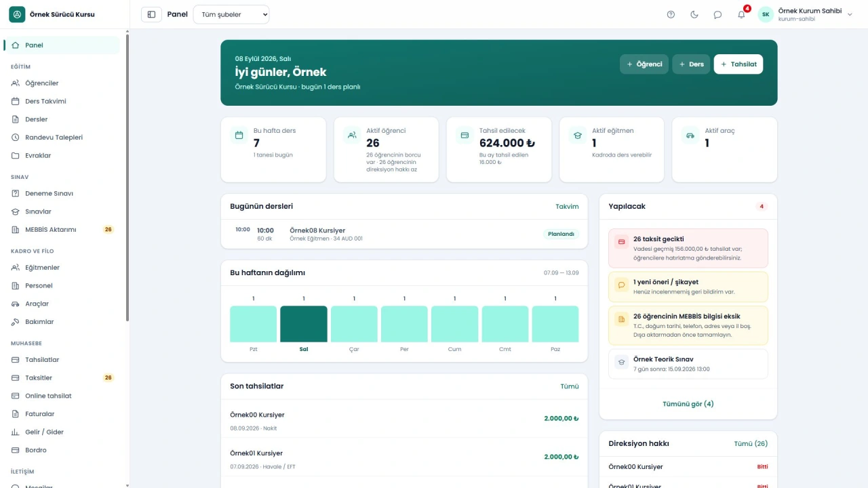Open Randevu Talepleri in the sidebar
The height and width of the screenshot is (488, 868).
coord(62,138)
